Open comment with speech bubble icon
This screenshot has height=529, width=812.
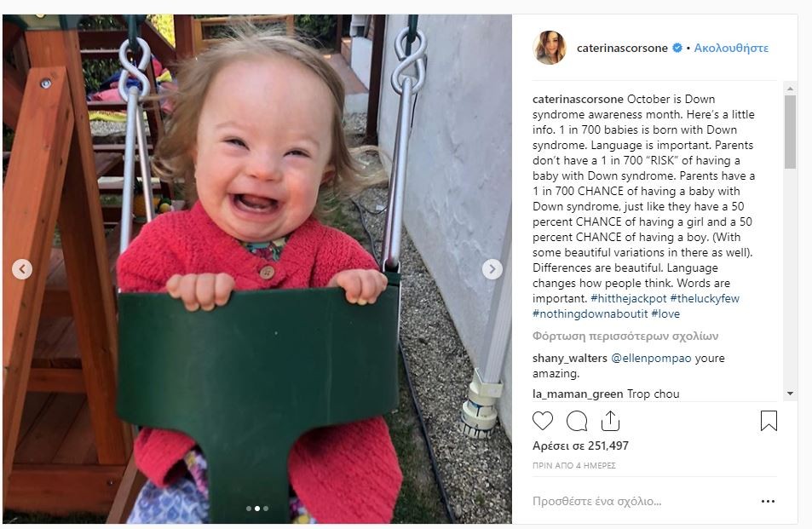[x=576, y=421]
